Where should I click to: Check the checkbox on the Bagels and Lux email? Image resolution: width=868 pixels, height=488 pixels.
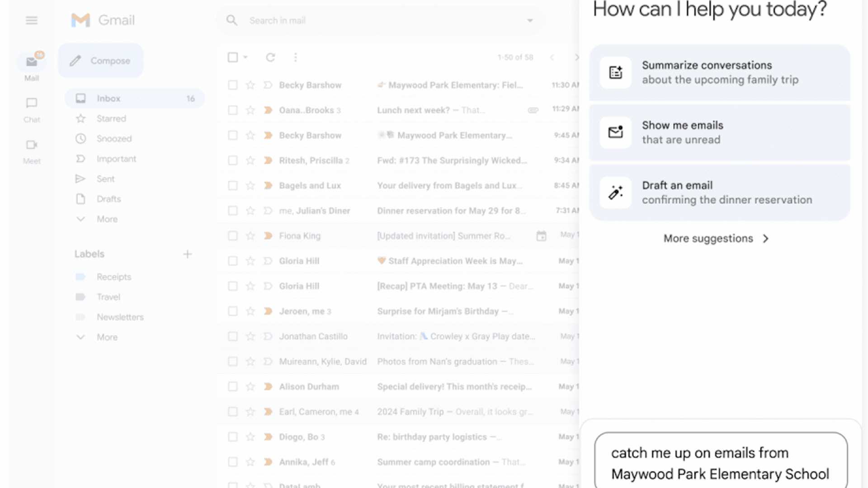tap(232, 185)
